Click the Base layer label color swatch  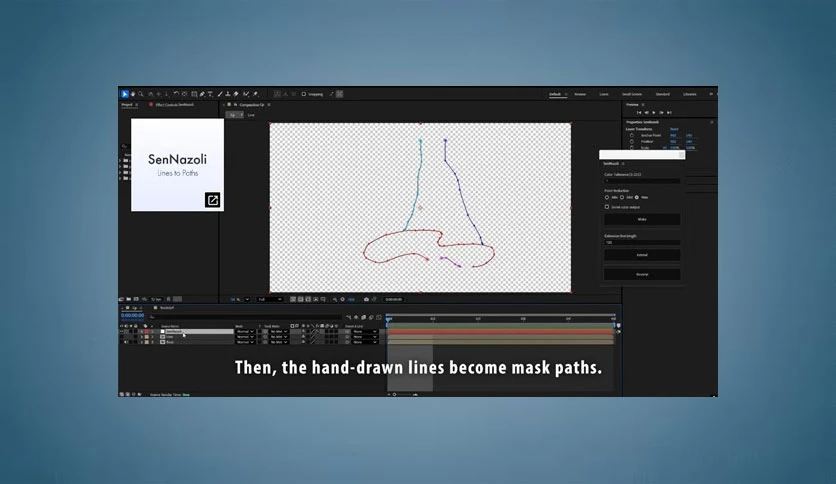(x=147, y=342)
